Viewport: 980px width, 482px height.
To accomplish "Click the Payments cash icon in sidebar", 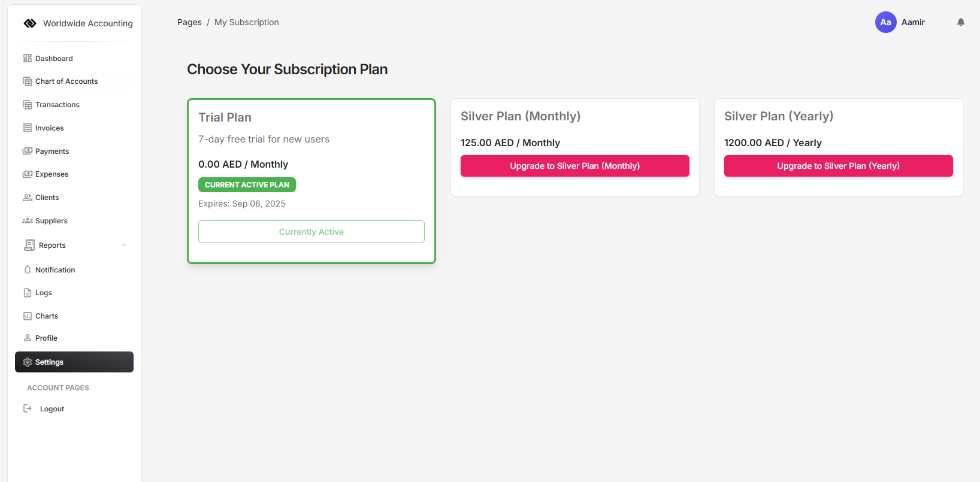I will pos(28,151).
